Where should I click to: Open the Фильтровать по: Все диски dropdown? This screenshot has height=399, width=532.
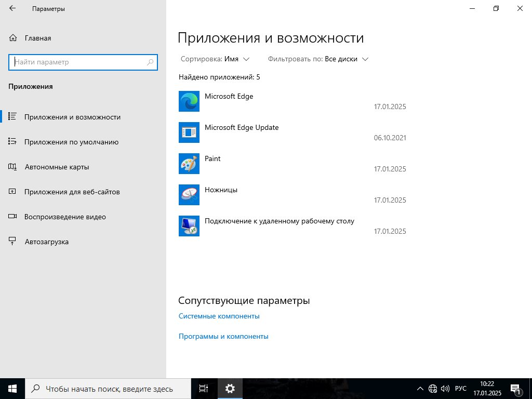(x=318, y=59)
